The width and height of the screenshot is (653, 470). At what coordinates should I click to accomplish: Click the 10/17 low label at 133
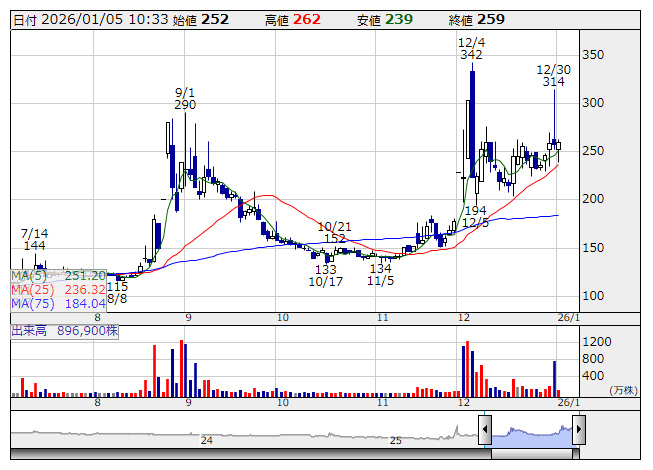point(325,276)
